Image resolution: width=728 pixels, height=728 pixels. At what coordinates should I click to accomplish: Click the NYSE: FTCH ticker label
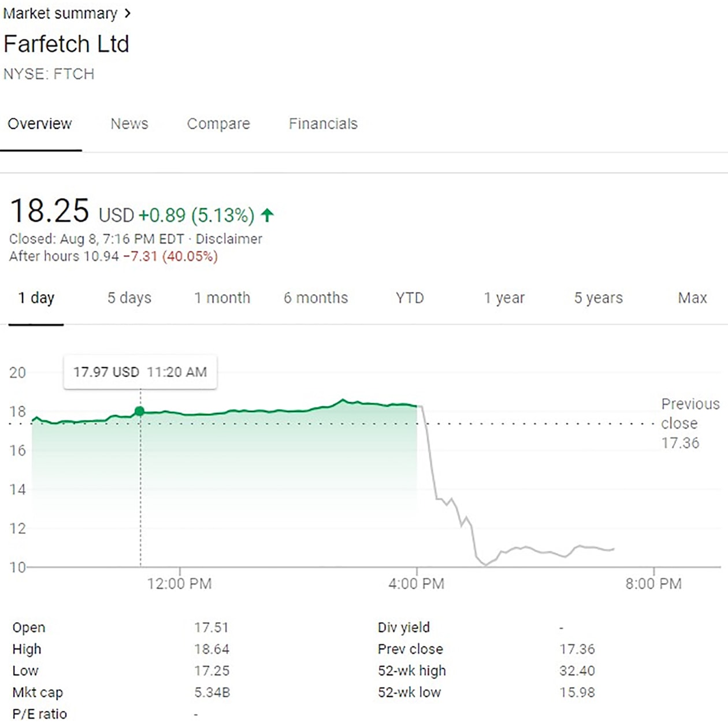click(x=49, y=74)
